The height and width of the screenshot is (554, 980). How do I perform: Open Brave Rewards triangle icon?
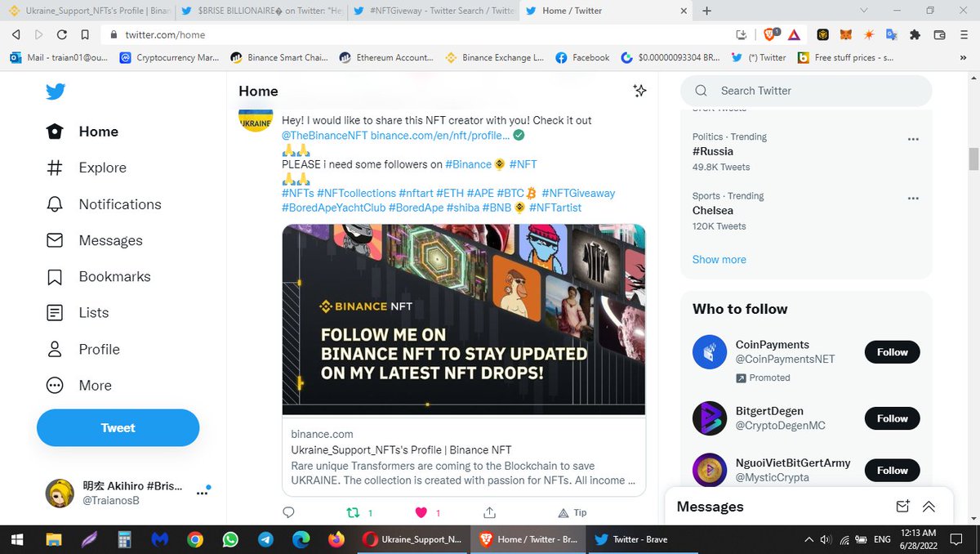794,34
